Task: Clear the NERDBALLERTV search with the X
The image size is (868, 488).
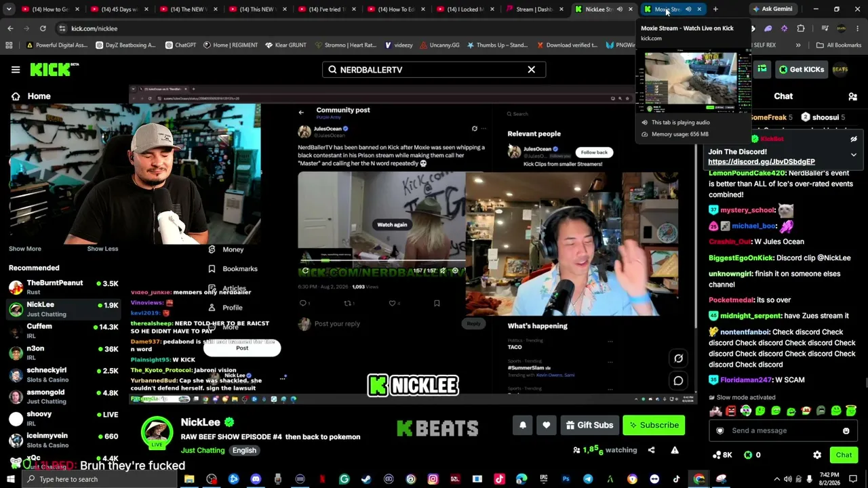Action: point(532,69)
